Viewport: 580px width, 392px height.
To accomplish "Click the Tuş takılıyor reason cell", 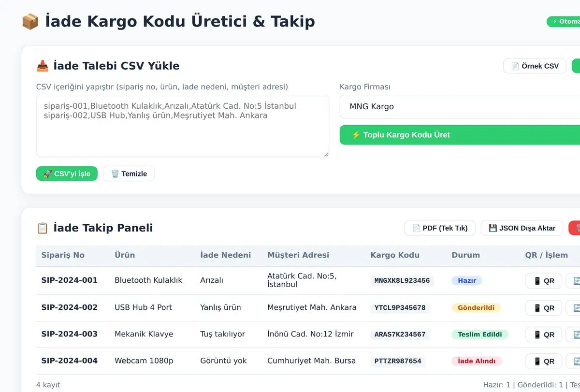I will click(222, 334).
